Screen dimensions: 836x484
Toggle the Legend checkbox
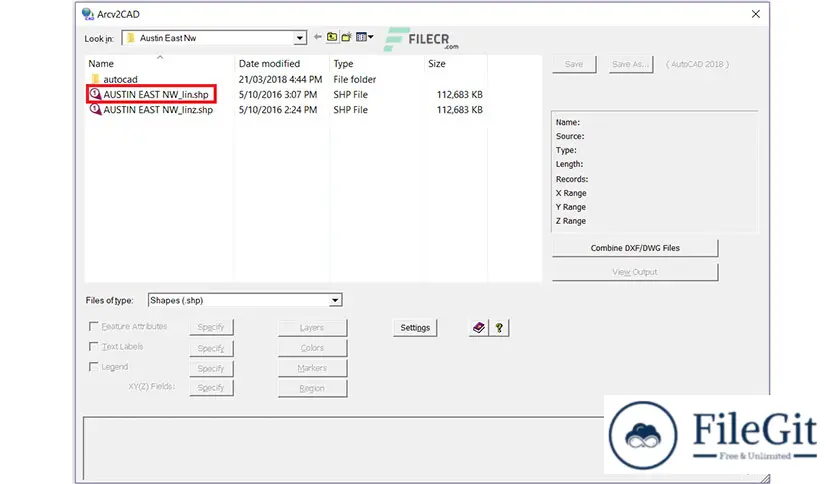[93, 366]
